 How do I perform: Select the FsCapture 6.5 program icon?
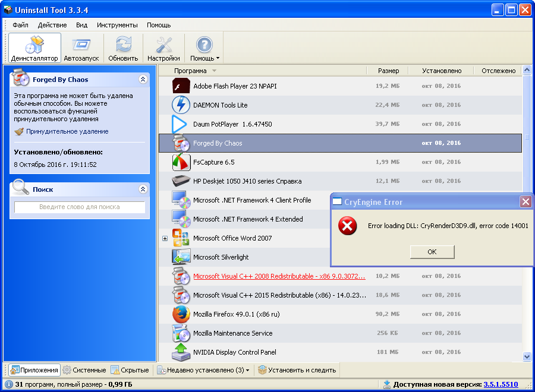[x=181, y=162]
